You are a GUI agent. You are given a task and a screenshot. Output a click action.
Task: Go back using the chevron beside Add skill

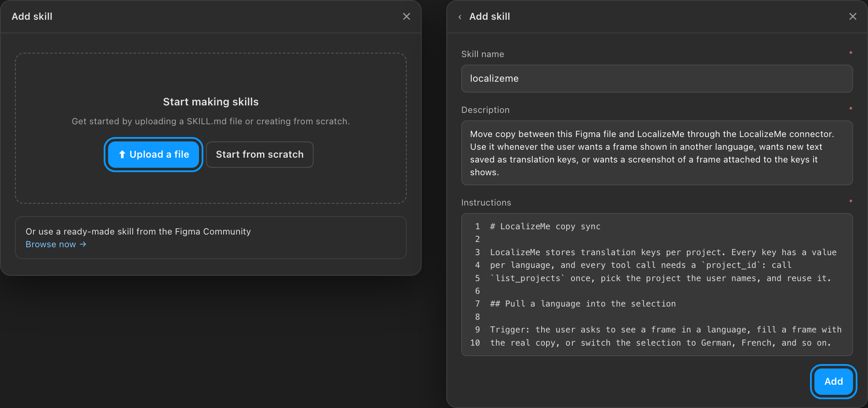pyautogui.click(x=460, y=17)
